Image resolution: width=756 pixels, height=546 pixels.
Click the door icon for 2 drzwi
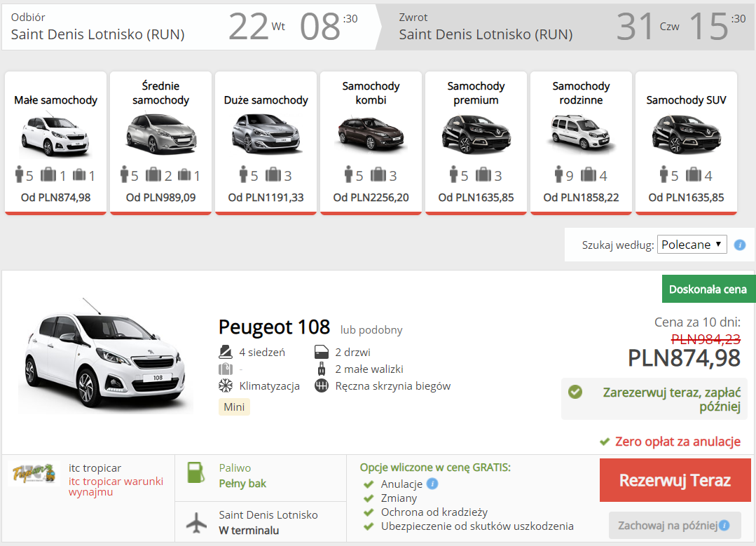(321, 352)
